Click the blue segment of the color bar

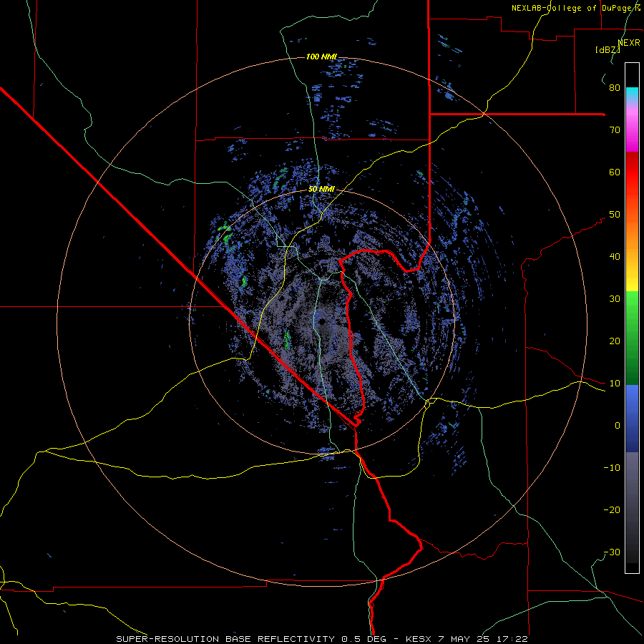tap(632, 417)
